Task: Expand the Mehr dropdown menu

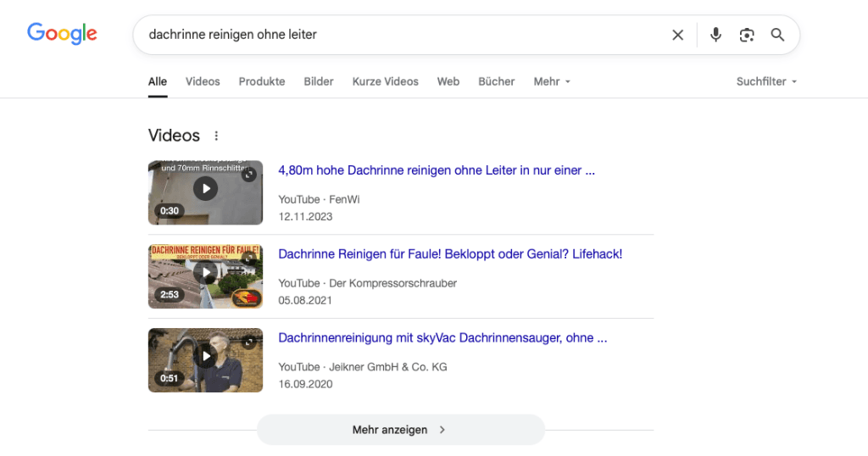Action: click(x=552, y=81)
